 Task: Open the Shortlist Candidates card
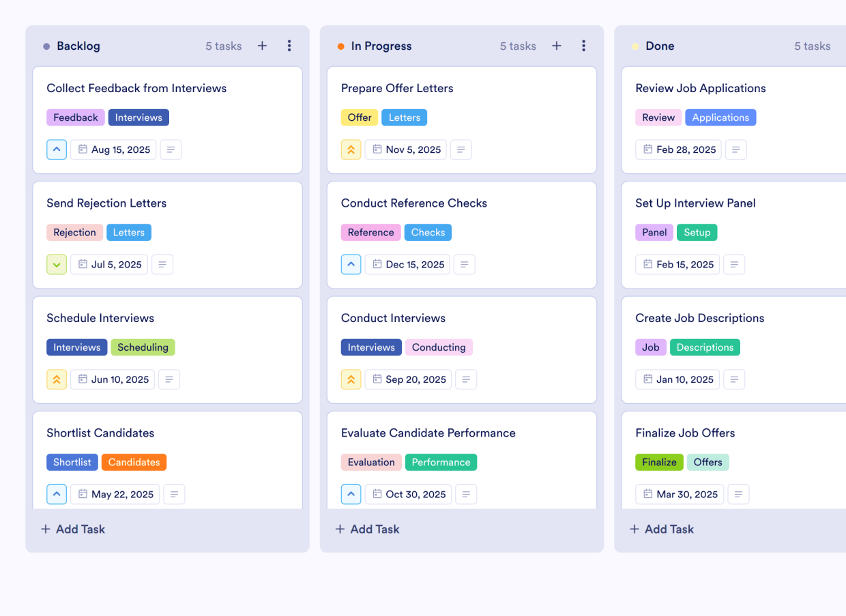coord(100,432)
